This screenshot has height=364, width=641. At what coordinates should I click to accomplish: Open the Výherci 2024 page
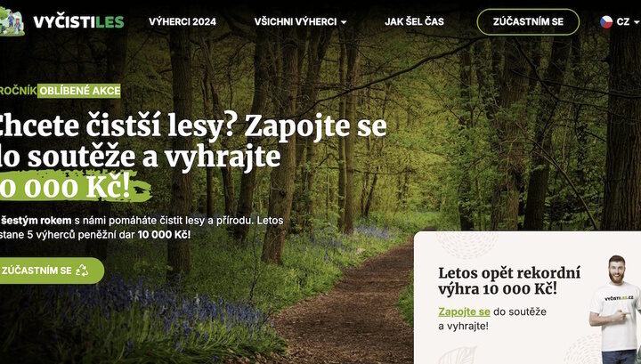(x=183, y=21)
